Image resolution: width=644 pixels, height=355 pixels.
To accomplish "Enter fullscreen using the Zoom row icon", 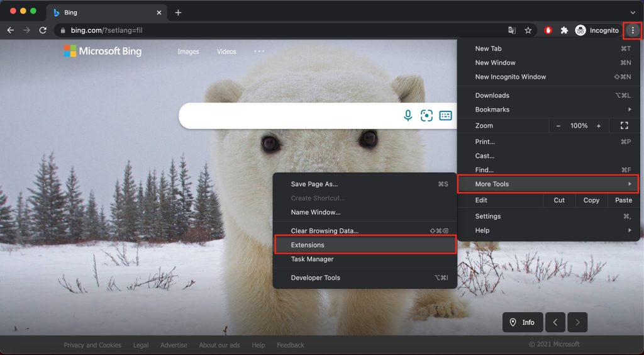I will [x=624, y=126].
